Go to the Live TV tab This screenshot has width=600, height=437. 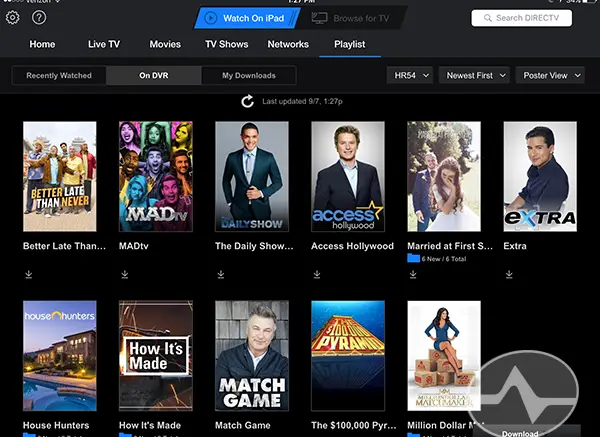coord(104,44)
